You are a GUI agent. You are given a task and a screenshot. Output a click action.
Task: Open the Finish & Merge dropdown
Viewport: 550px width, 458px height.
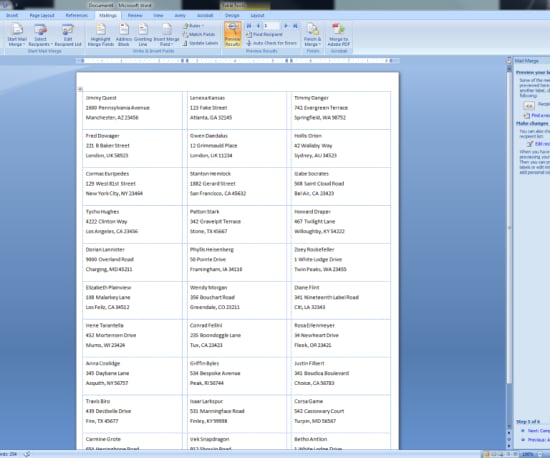(312, 35)
